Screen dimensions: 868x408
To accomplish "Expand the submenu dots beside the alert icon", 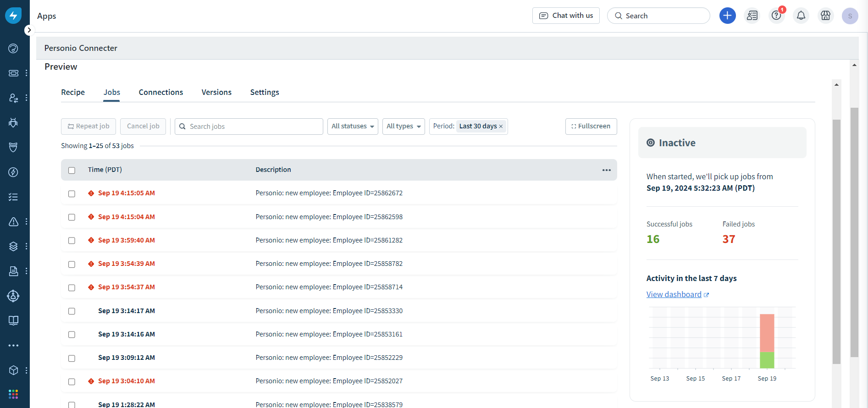I will pos(27,221).
